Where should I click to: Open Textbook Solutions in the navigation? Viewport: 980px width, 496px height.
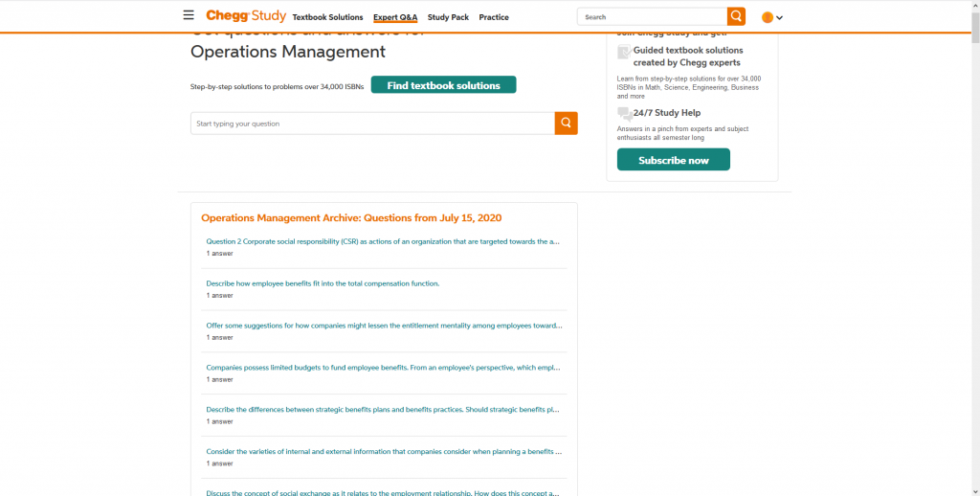(x=327, y=17)
